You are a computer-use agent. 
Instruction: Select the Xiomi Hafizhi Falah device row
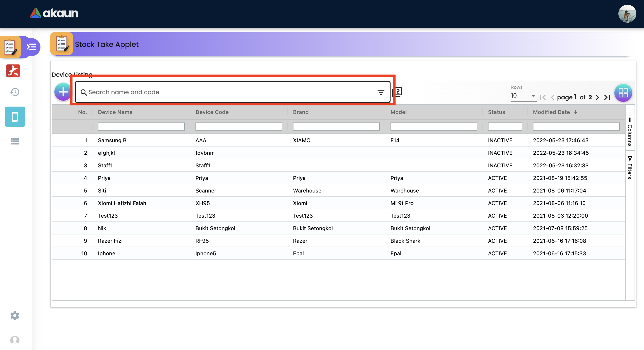coord(122,203)
